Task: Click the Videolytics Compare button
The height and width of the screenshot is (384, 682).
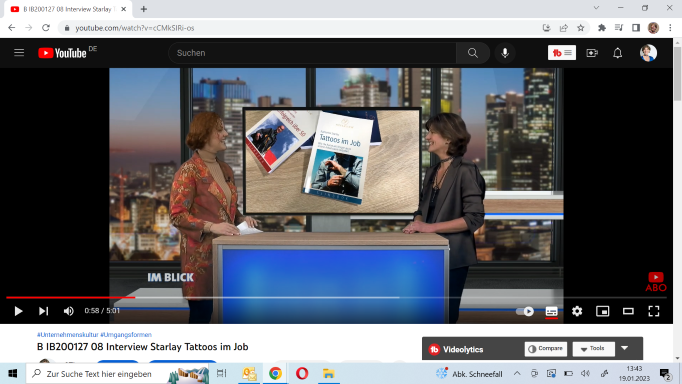Action: [x=545, y=348]
